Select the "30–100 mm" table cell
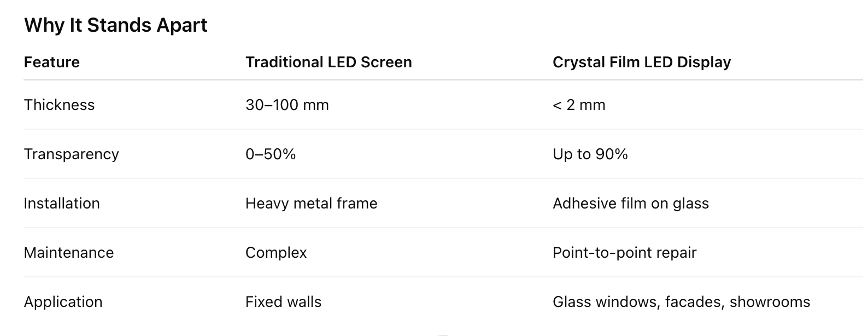The height and width of the screenshot is (336, 868). pyautogui.click(x=287, y=105)
